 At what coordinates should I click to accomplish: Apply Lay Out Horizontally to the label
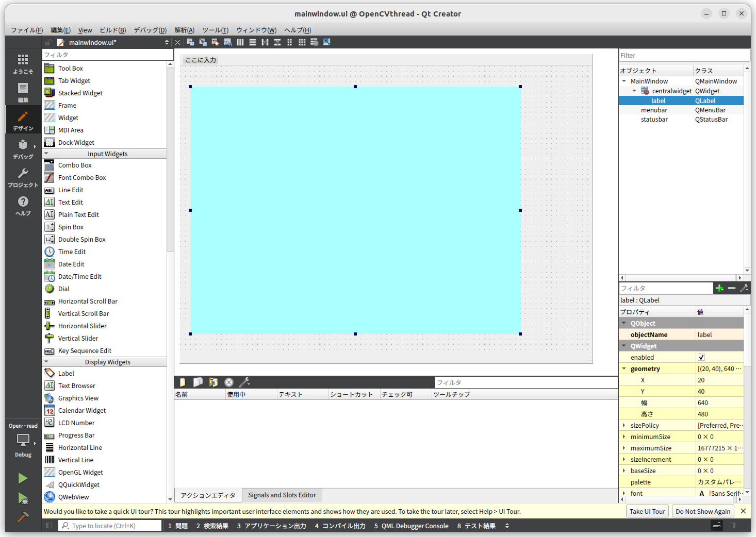pyautogui.click(x=240, y=42)
